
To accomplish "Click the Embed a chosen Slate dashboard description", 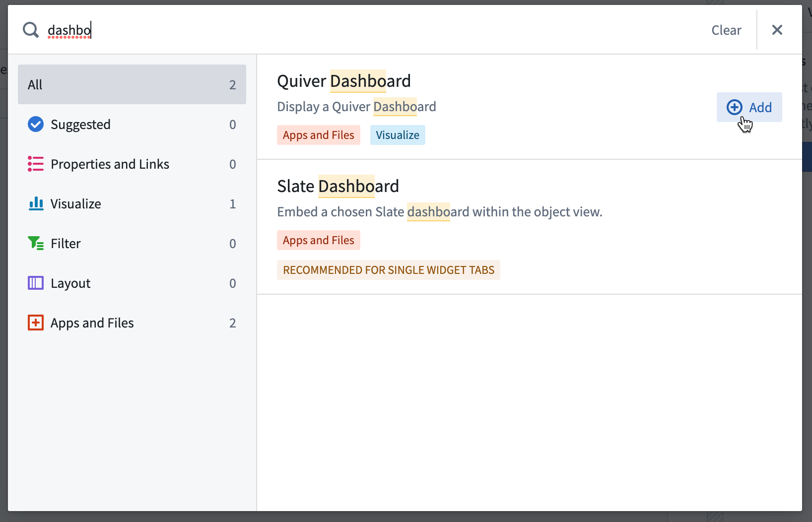I will (440, 212).
